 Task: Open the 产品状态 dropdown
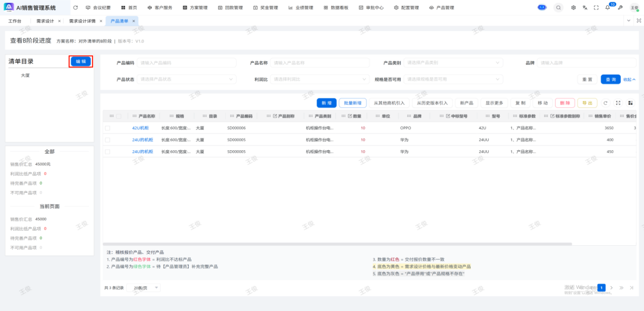pyautogui.click(x=187, y=79)
